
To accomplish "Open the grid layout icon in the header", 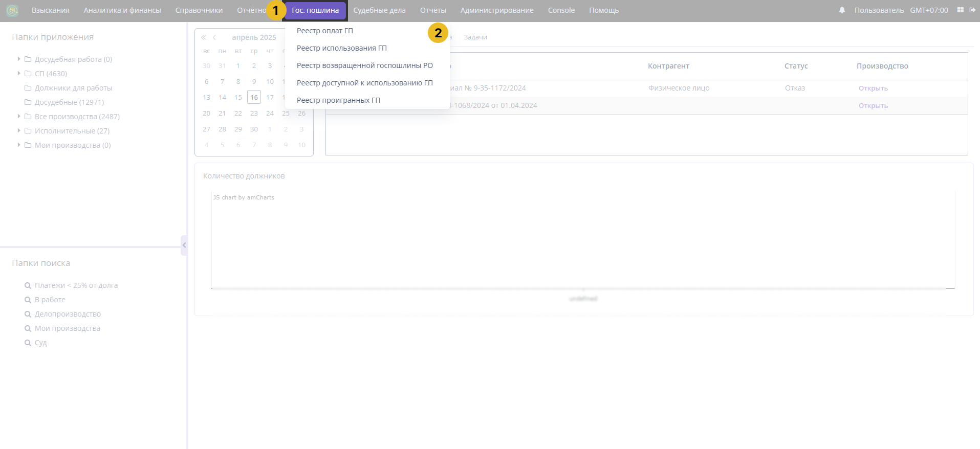I will pyautogui.click(x=960, y=10).
